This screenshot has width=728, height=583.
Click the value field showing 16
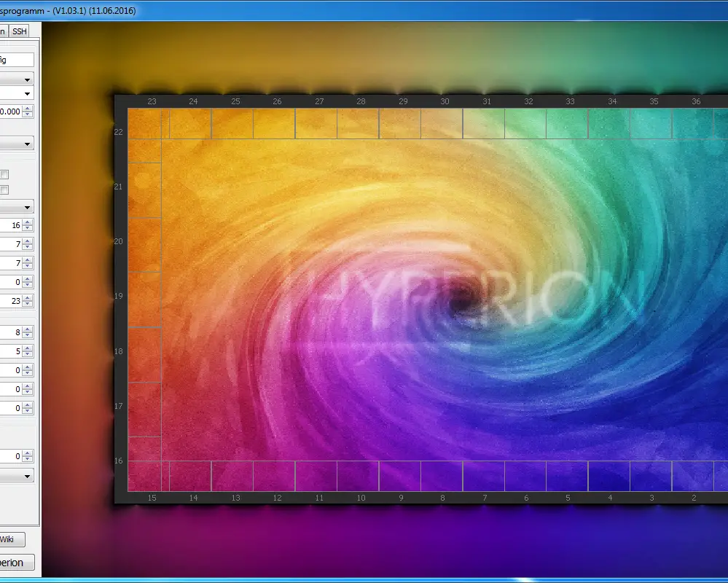[x=11, y=225]
